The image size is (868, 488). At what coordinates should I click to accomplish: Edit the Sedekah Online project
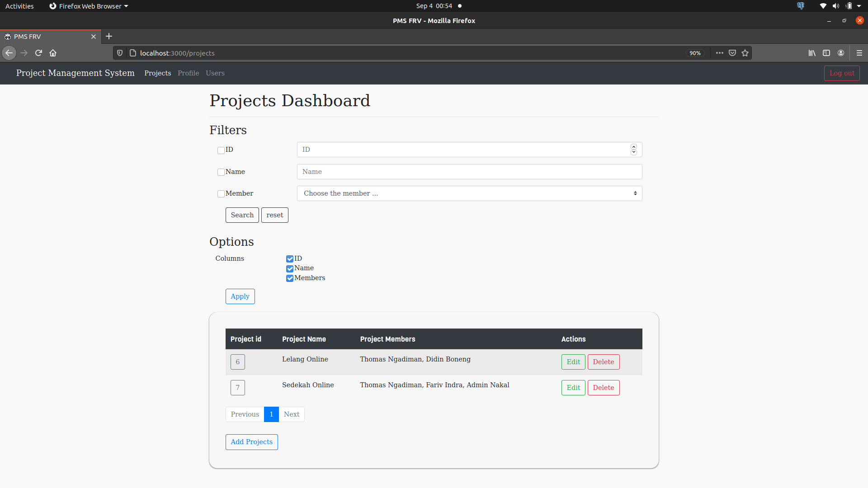[573, 388]
